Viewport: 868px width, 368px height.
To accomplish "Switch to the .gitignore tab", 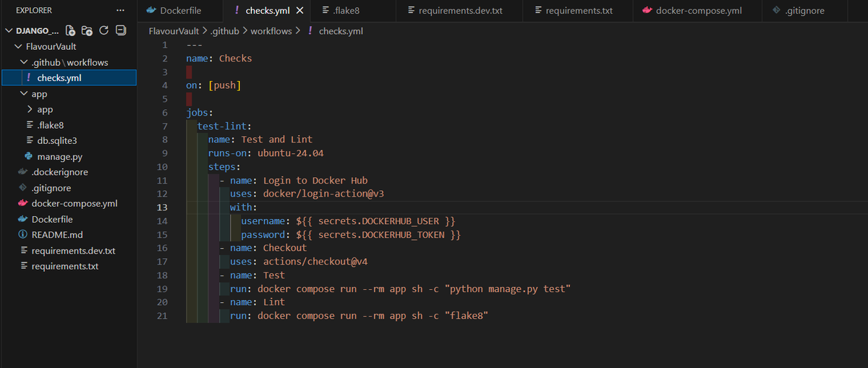I will point(804,11).
